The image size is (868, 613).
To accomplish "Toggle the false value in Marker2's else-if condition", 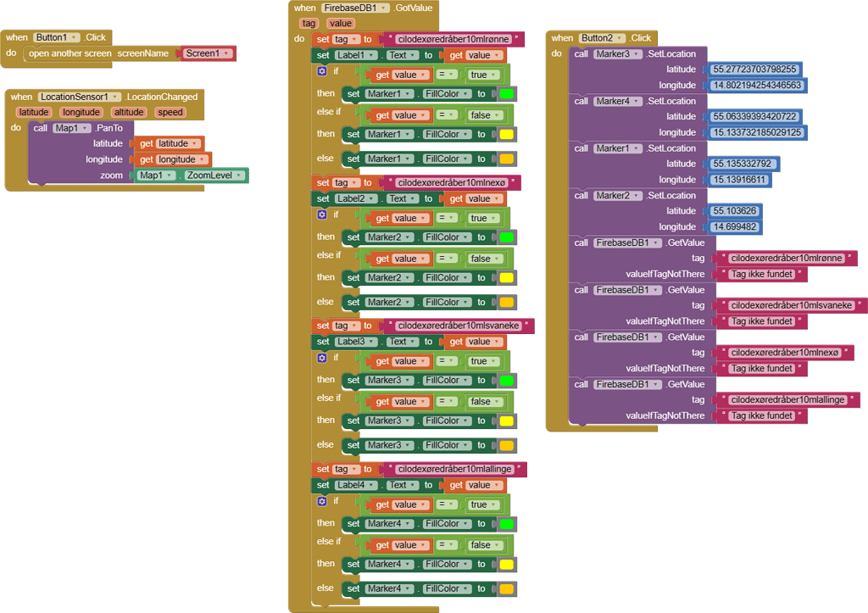I will pyautogui.click(x=484, y=259).
